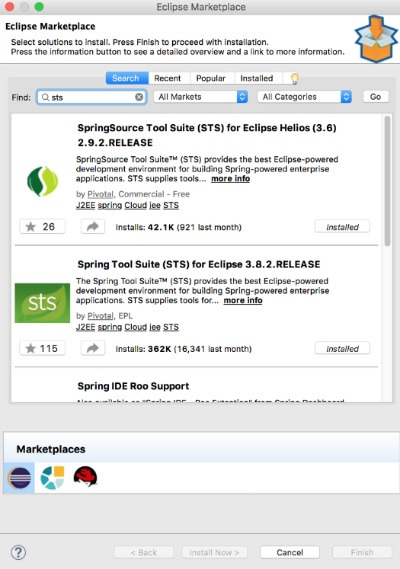This screenshot has height=569, width=400.
Task: Switch to the Obeo marketplace catalog icon
Action: tap(52, 478)
